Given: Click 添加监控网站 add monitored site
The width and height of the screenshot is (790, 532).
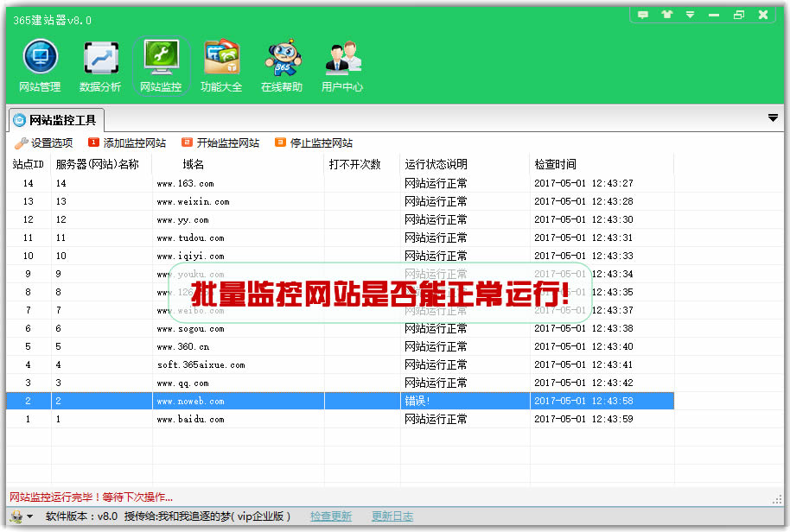Looking at the screenshot, I should (127, 143).
